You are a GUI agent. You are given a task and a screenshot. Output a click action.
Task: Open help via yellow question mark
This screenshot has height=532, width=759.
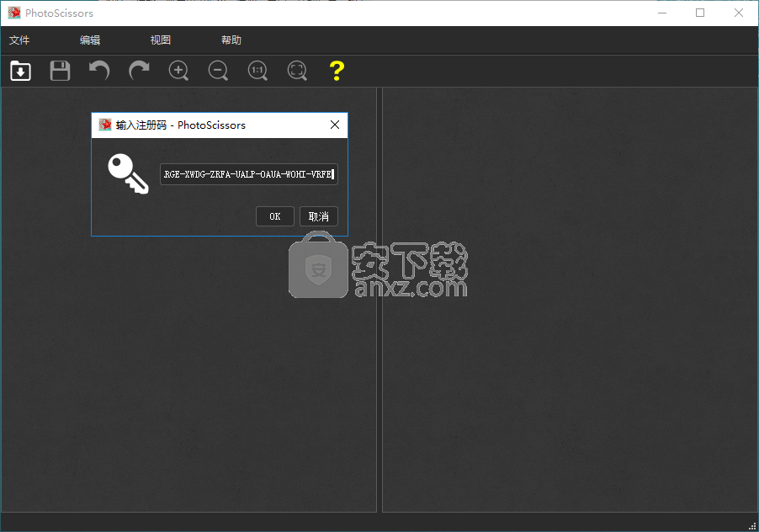tap(337, 71)
